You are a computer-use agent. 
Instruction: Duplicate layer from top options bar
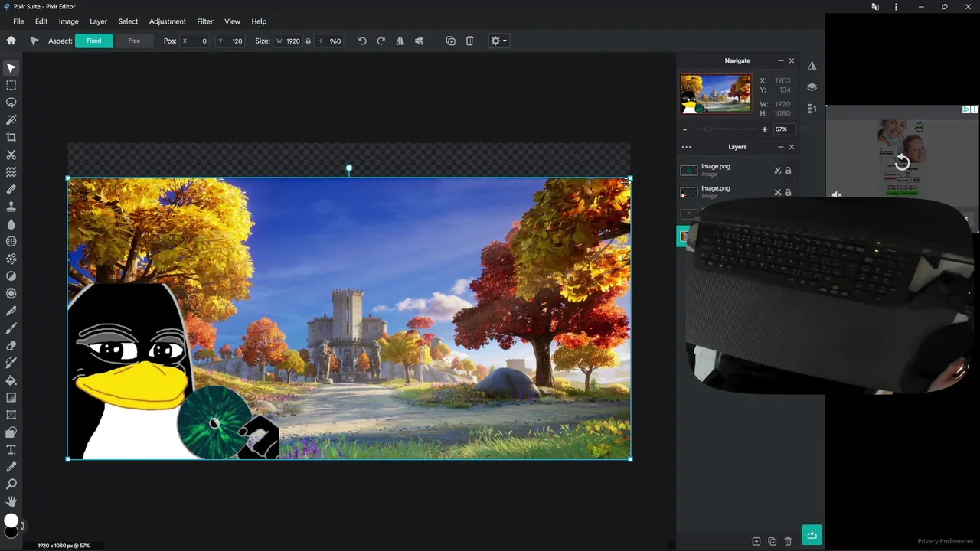point(450,41)
